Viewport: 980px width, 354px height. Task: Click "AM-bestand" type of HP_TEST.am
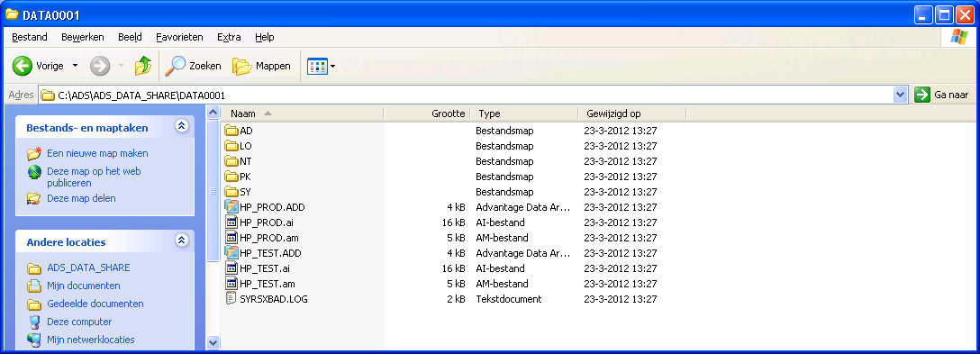click(502, 284)
